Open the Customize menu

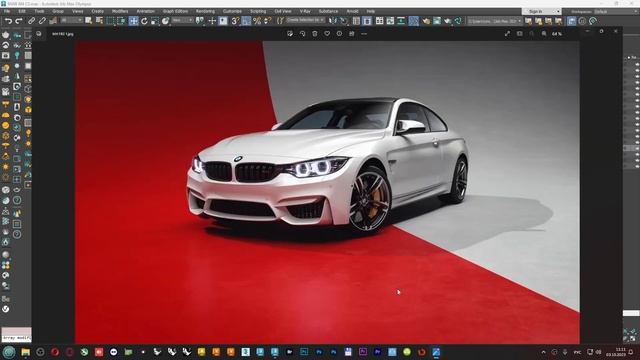tap(232, 11)
